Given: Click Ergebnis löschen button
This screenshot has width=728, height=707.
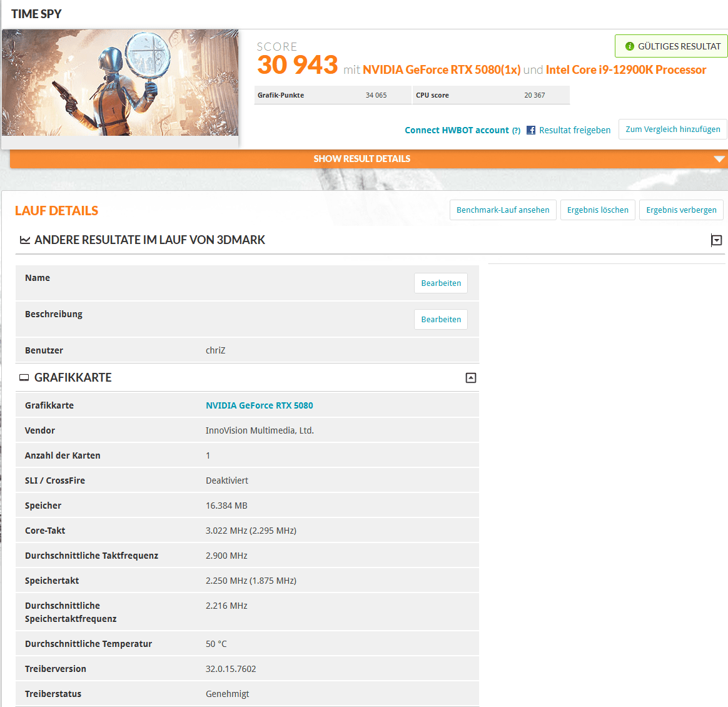Looking at the screenshot, I should [x=597, y=210].
